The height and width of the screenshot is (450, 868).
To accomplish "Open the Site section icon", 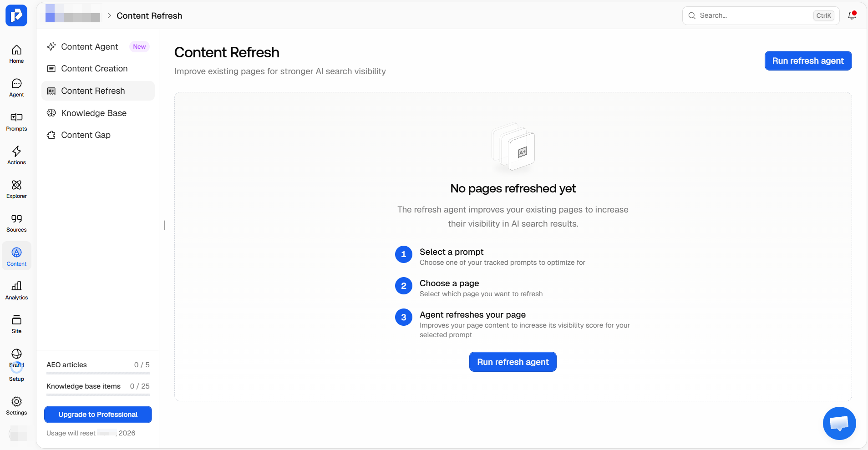I will click(16, 324).
